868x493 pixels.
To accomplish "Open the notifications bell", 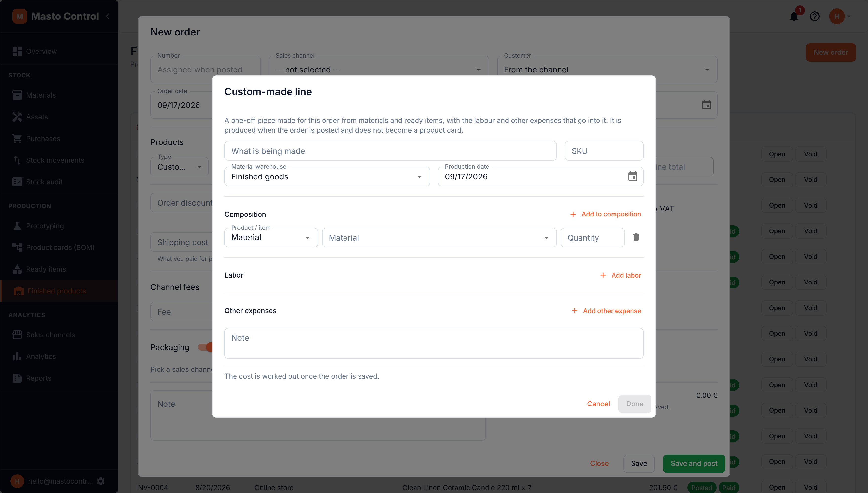I will pyautogui.click(x=794, y=16).
